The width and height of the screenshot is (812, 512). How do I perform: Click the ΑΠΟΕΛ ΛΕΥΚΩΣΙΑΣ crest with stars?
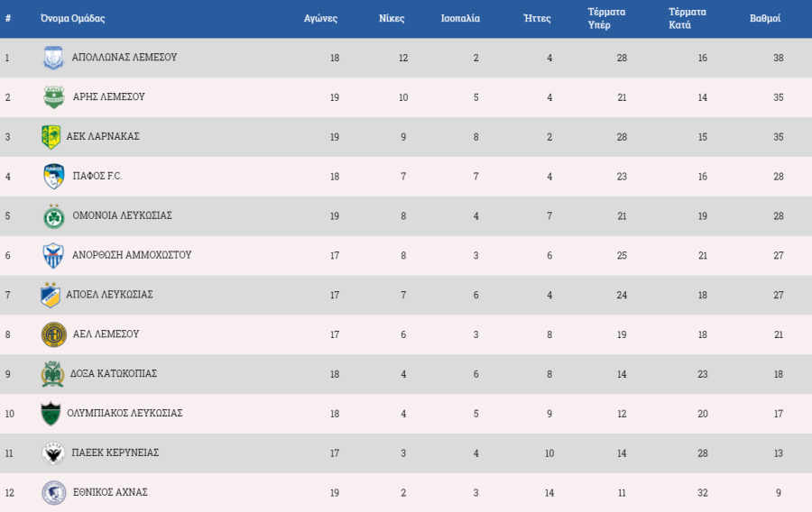pyautogui.click(x=51, y=295)
